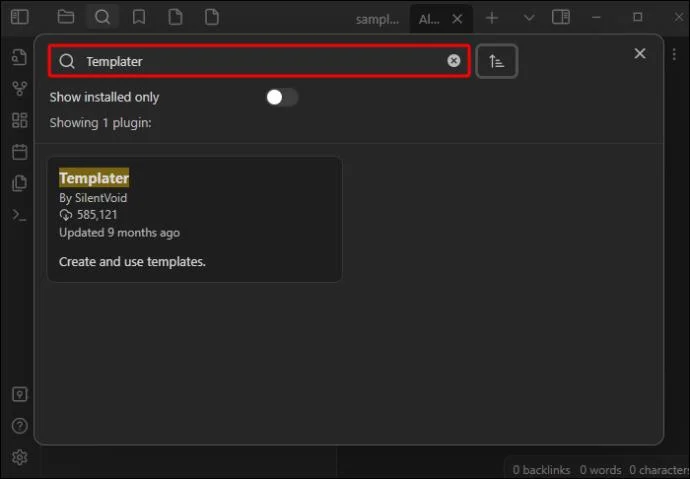Image resolution: width=690 pixels, height=479 pixels.
Task: Open another vault icon in ribbon
Action: (x=19, y=395)
